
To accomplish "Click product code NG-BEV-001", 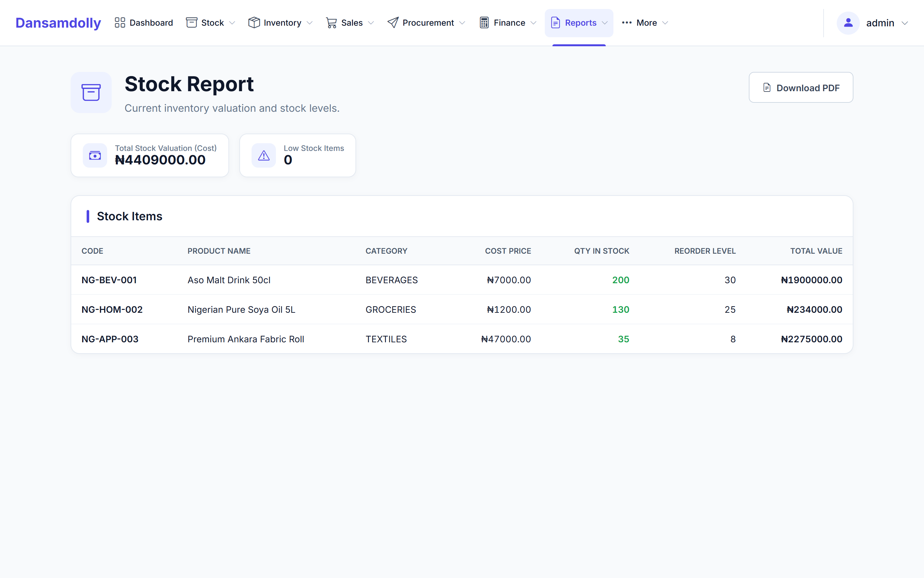I will [109, 280].
